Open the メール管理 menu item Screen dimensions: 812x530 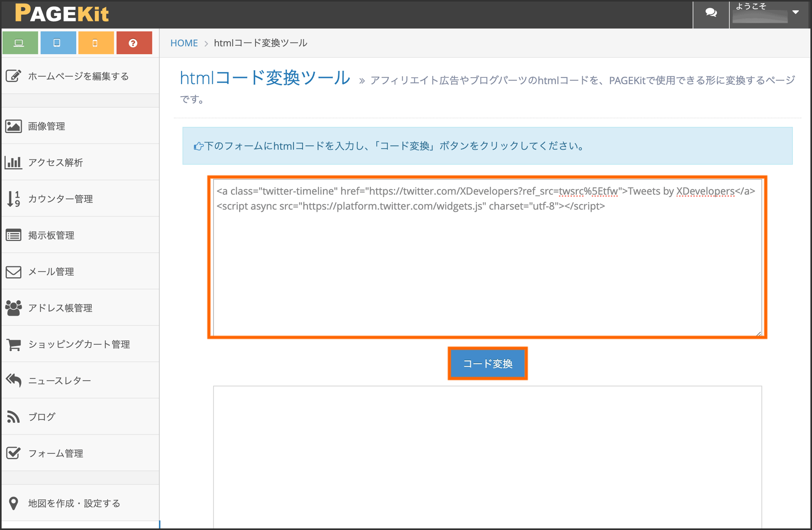(x=80, y=271)
